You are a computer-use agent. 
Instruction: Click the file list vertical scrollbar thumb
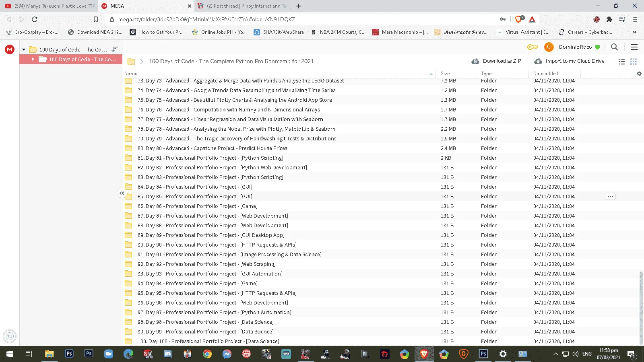[641, 308]
